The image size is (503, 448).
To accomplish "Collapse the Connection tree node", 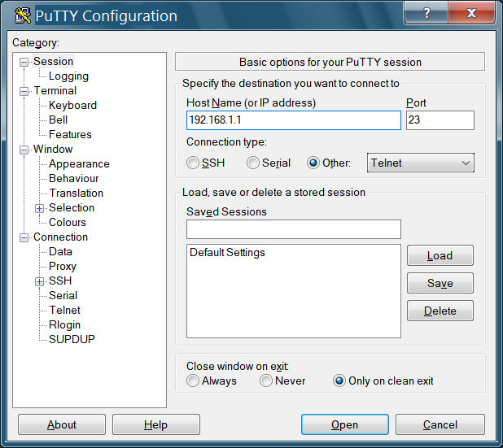I will pos(24,237).
